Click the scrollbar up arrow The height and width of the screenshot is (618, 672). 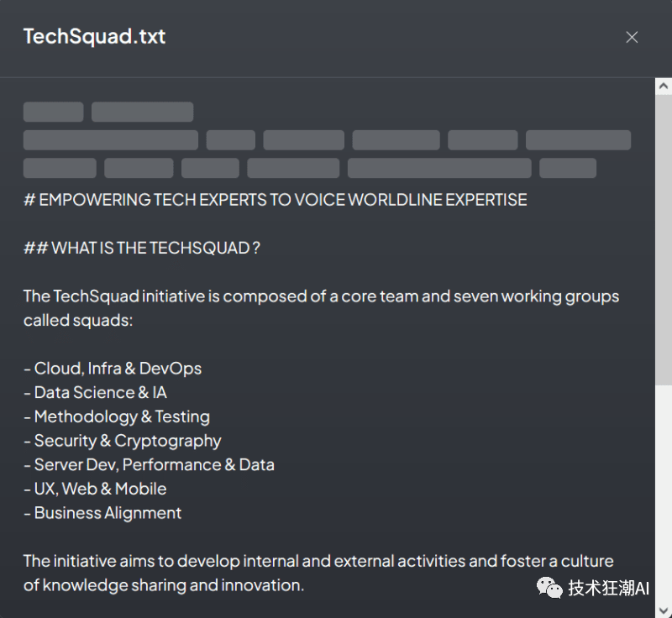(x=663, y=86)
